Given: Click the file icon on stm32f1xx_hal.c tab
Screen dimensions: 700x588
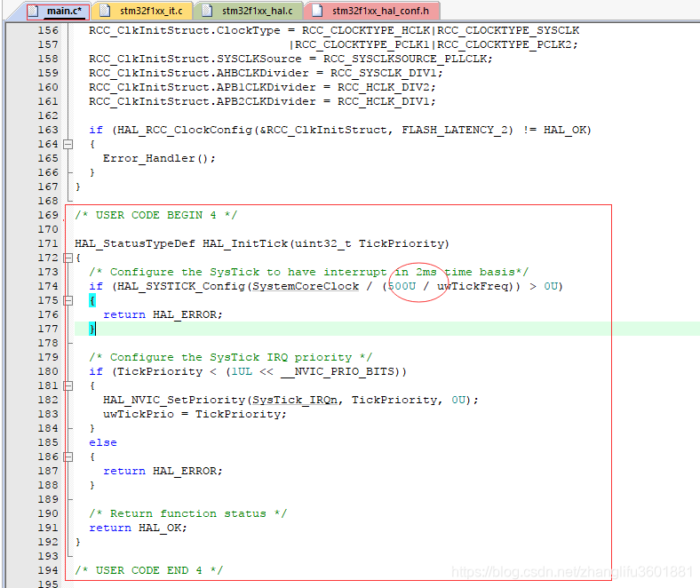Looking at the screenshot, I should [207, 11].
